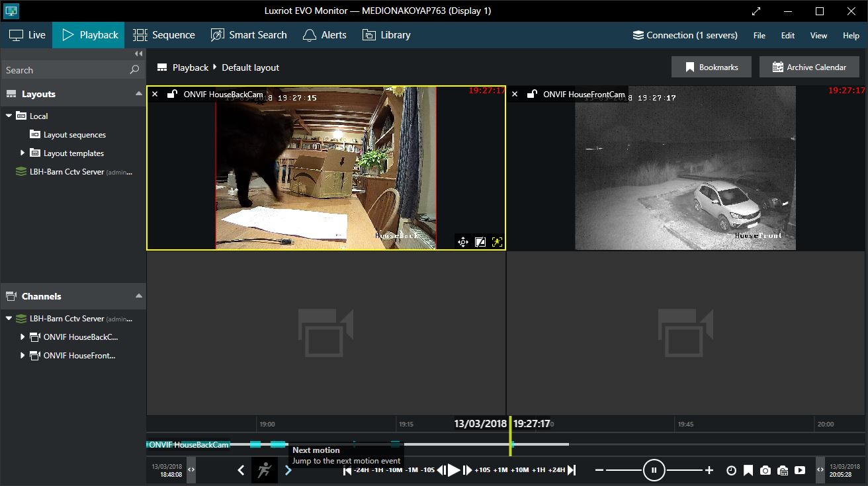This screenshot has height=486, width=868.
Task: Jump to the previous motion event arrow
Action: coord(241,470)
